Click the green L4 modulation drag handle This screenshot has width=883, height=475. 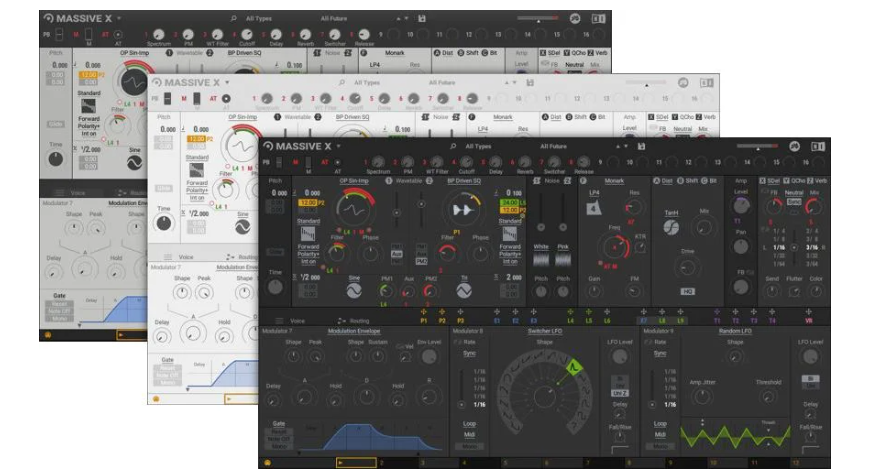(x=570, y=312)
